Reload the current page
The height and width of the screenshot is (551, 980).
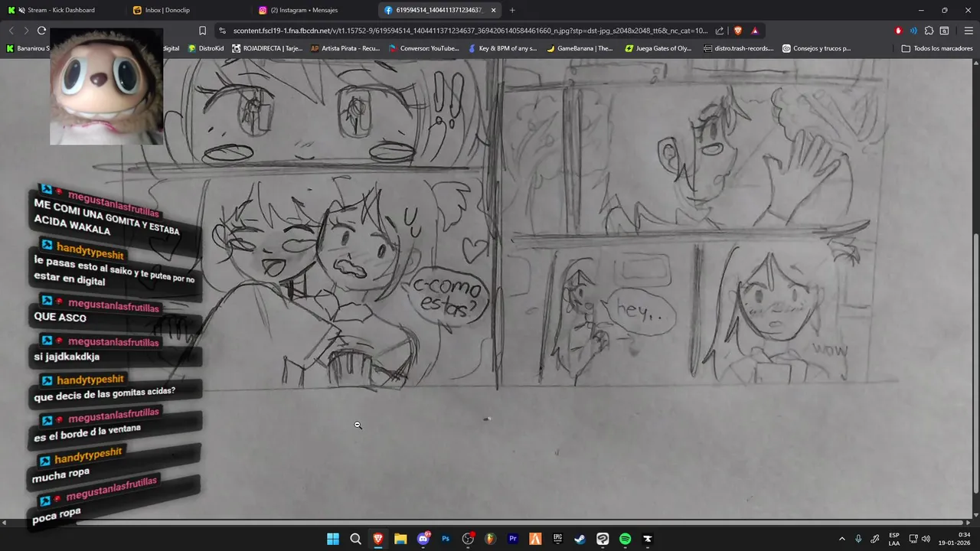[41, 31]
